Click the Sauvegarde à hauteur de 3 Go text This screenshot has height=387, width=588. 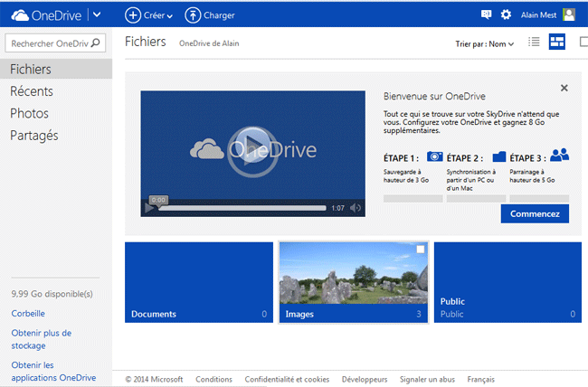[406, 176]
